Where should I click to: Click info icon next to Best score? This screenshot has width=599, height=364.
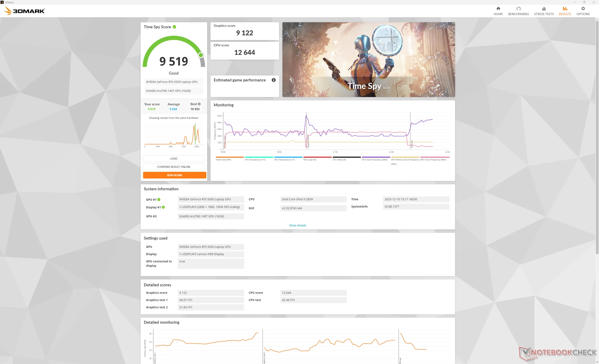pyautogui.click(x=199, y=104)
